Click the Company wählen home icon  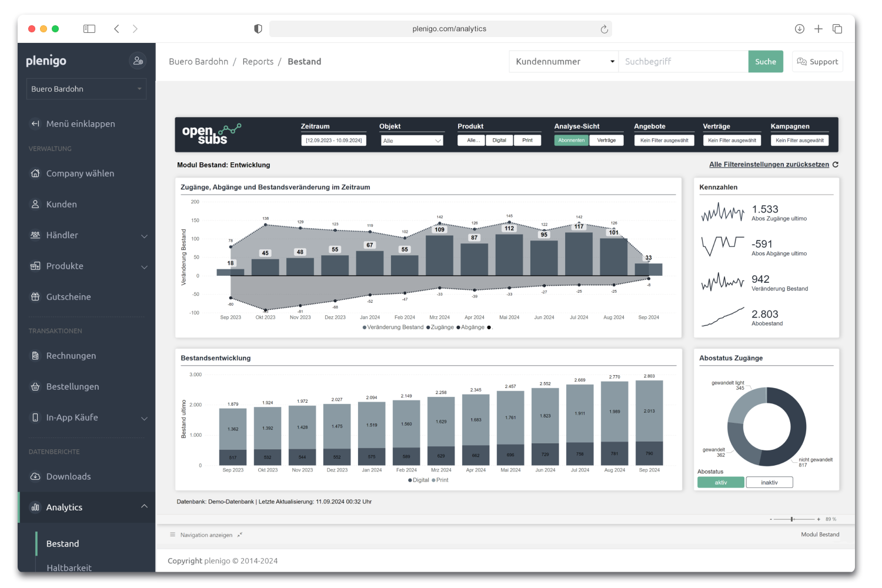click(35, 173)
